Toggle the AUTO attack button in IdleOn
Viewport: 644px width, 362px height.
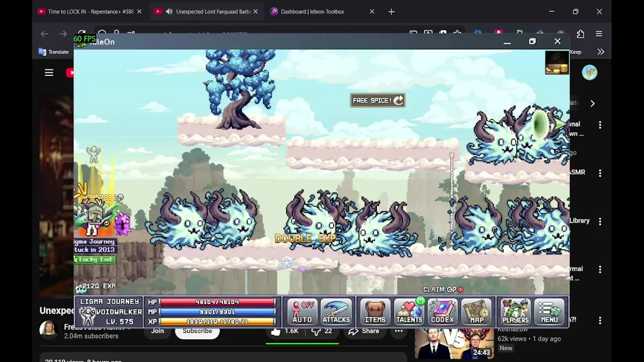click(302, 312)
